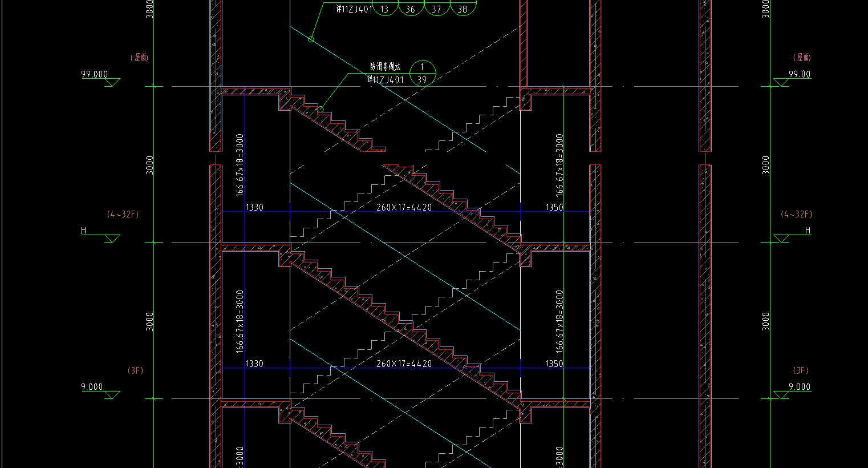Click the elevation triangle marker under left '99.000'
This screenshot has height=468, width=868.
pos(112,83)
